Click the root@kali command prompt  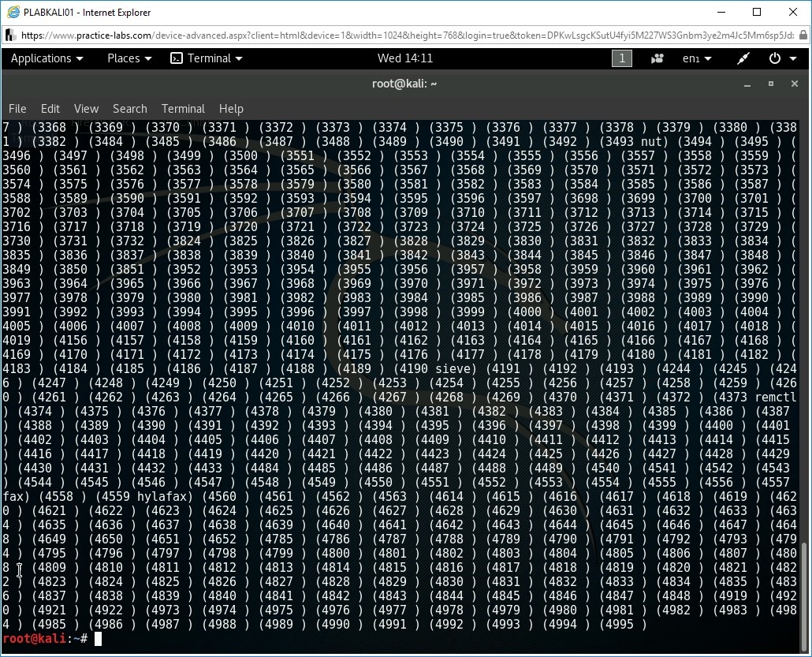point(45,638)
